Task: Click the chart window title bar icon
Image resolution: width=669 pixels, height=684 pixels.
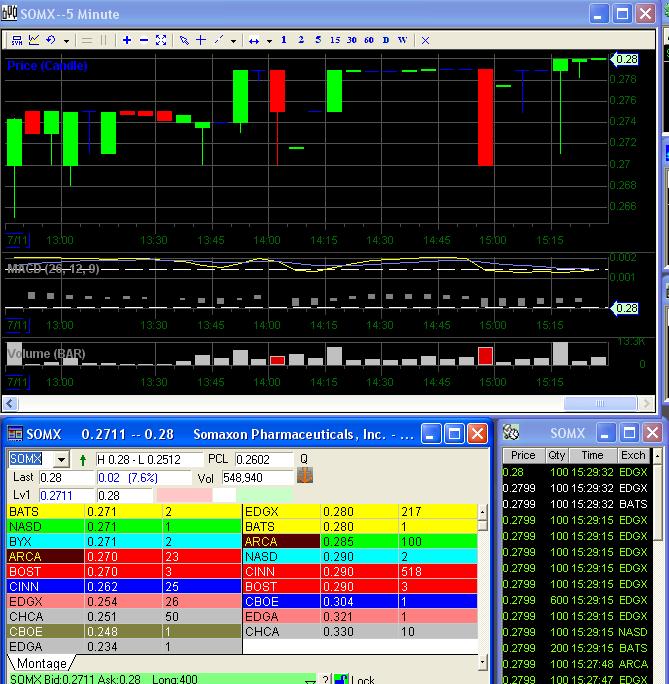Action: coord(9,14)
